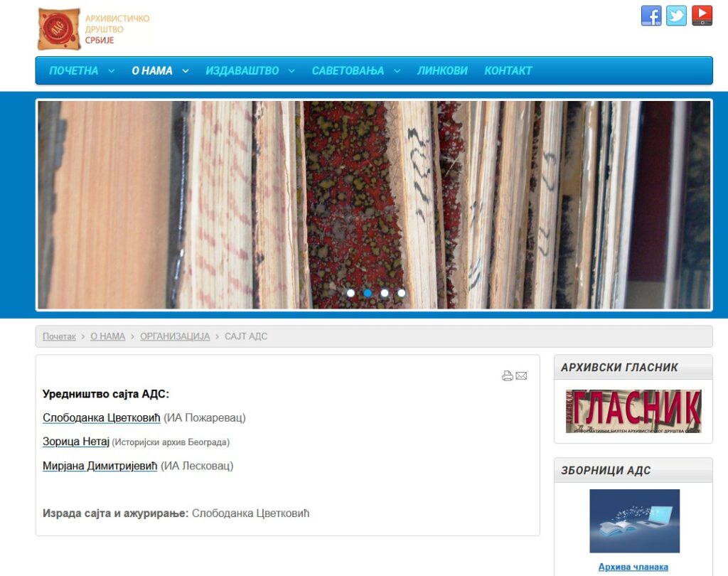
Task: Open the ЛИНКОВИ menu item
Action: pos(442,71)
